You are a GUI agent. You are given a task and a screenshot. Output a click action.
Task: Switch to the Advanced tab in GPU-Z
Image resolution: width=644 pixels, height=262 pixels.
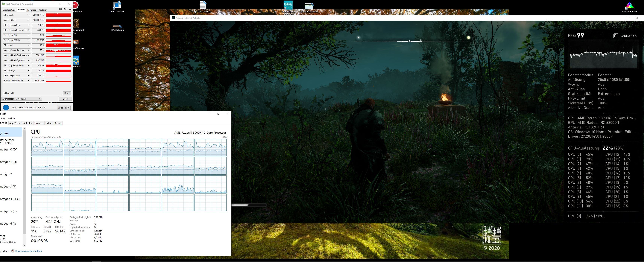(31, 10)
